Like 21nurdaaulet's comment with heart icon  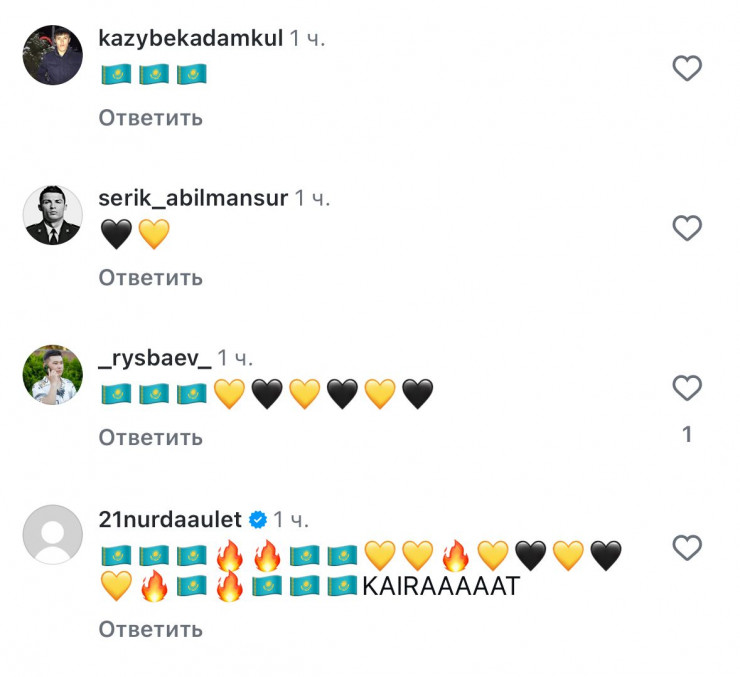687,548
